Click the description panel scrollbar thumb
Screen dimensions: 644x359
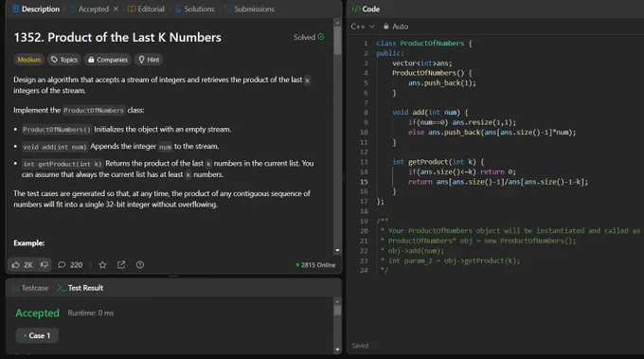(337, 40)
